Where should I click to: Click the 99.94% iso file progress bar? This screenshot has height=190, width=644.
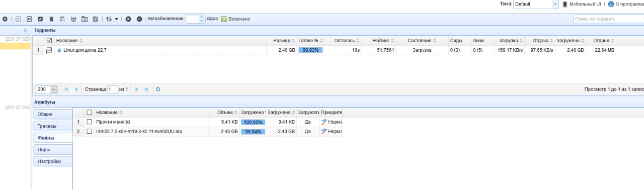click(x=253, y=131)
